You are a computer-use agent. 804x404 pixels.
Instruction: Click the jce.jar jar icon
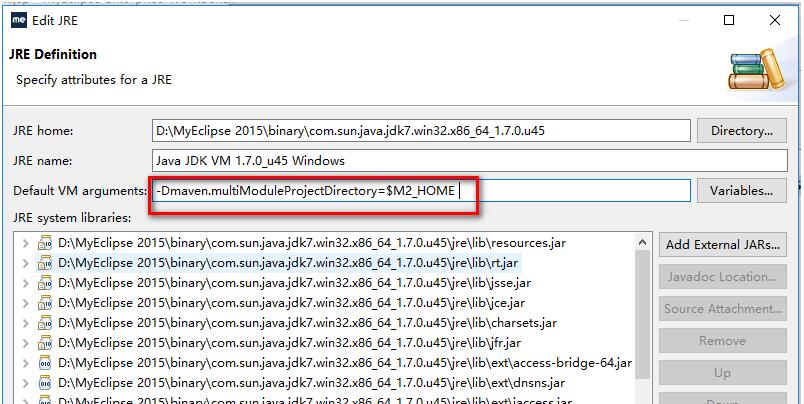tap(45, 303)
